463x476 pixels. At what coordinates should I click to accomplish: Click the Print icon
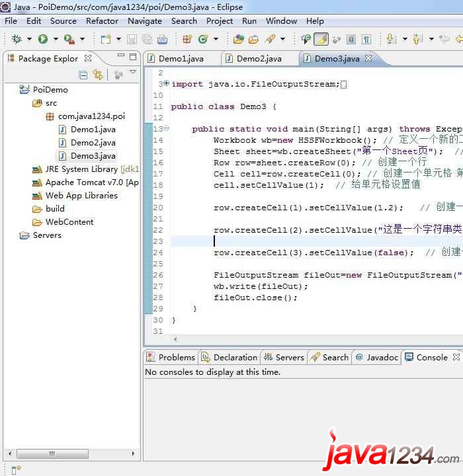tap(163, 40)
